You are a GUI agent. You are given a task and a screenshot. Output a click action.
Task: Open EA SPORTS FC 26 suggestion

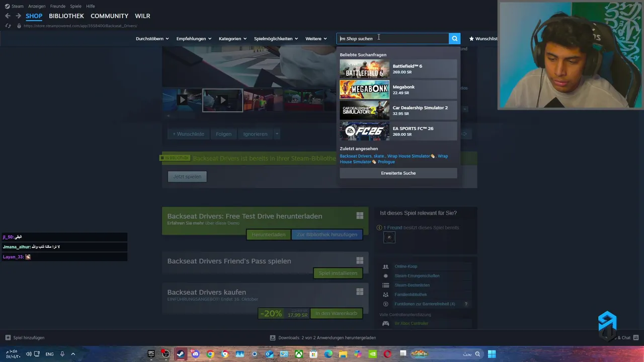(398, 131)
